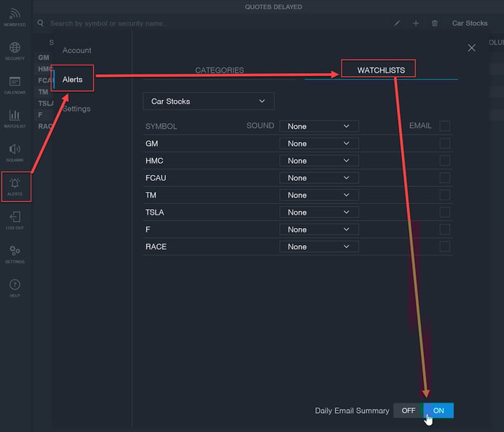Click the pencil edit watchlist icon
This screenshot has height=432, width=504.
pyautogui.click(x=397, y=23)
